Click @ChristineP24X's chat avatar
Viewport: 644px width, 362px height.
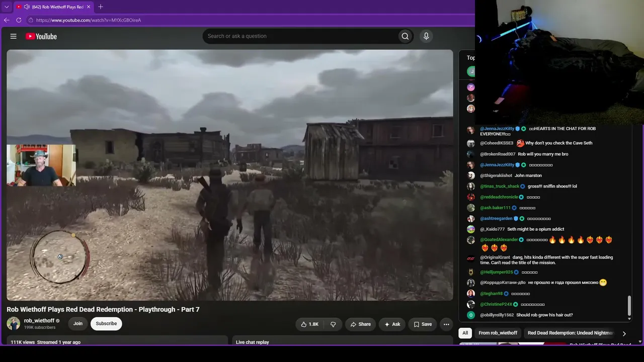point(471,305)
